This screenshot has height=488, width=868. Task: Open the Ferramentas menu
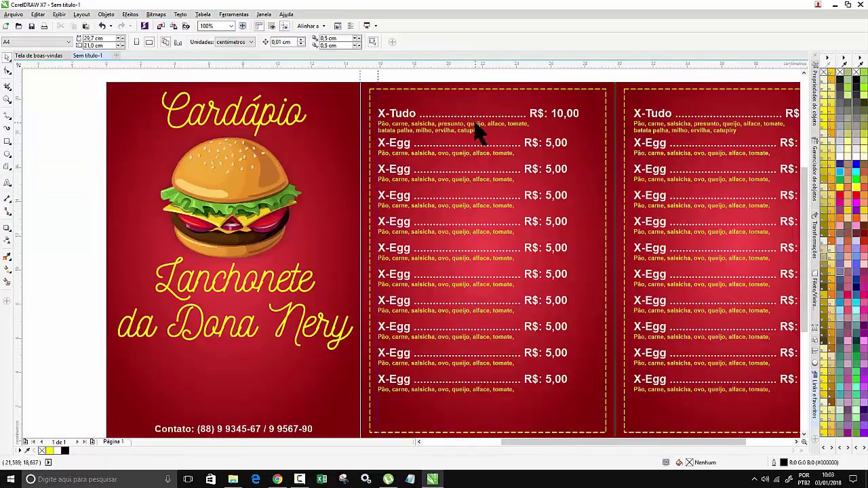pyautogui.click(x=234, y=14)
